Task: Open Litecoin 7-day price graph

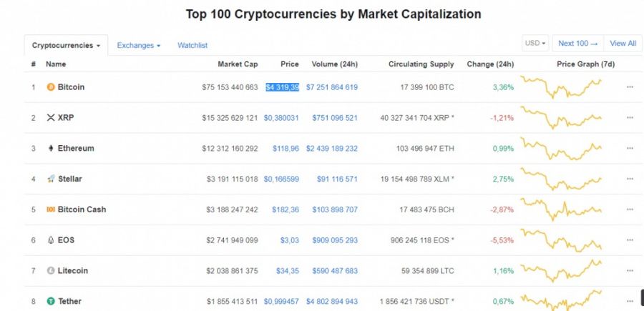Action: tap(561, 271)
